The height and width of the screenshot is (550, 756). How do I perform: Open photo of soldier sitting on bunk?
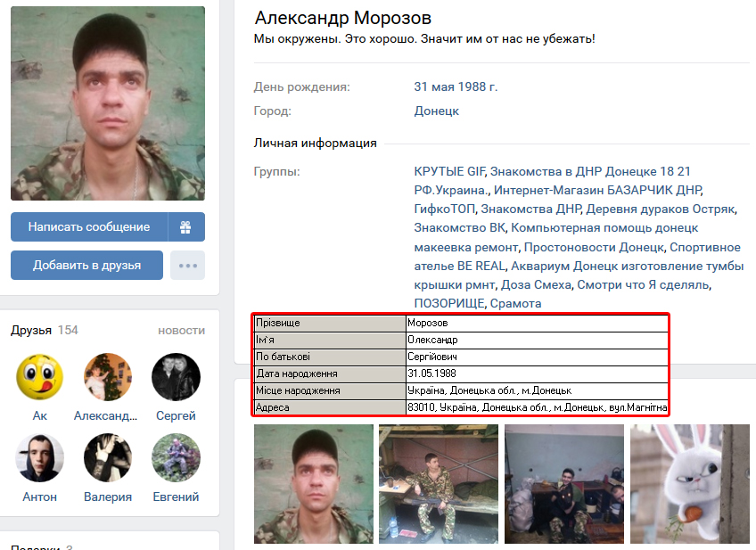click(x=439, y=484)
